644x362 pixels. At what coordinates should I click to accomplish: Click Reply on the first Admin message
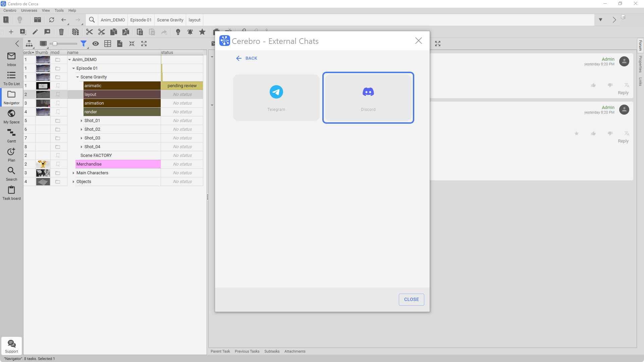pyautogui.click(x=623, y=93)
